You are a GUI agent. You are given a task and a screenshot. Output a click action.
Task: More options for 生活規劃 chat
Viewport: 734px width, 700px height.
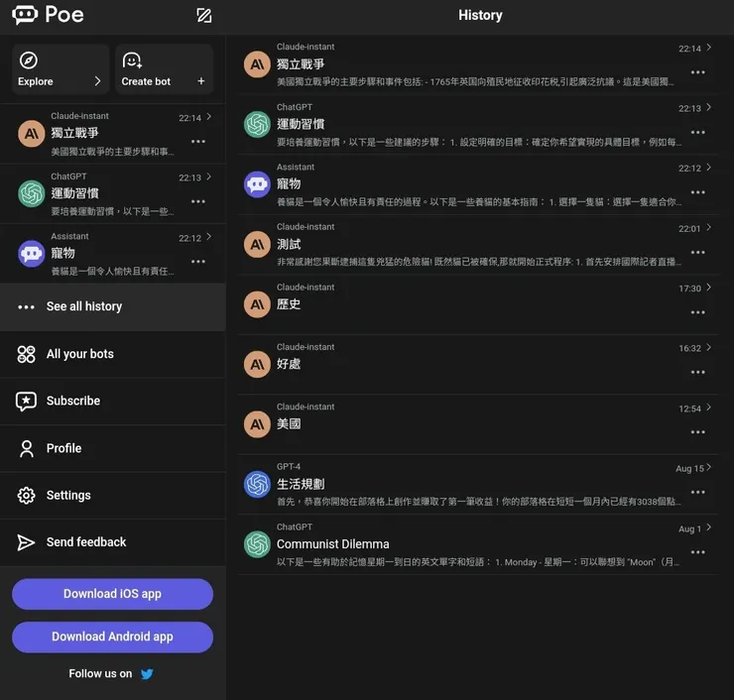click(x=698, y=492)
